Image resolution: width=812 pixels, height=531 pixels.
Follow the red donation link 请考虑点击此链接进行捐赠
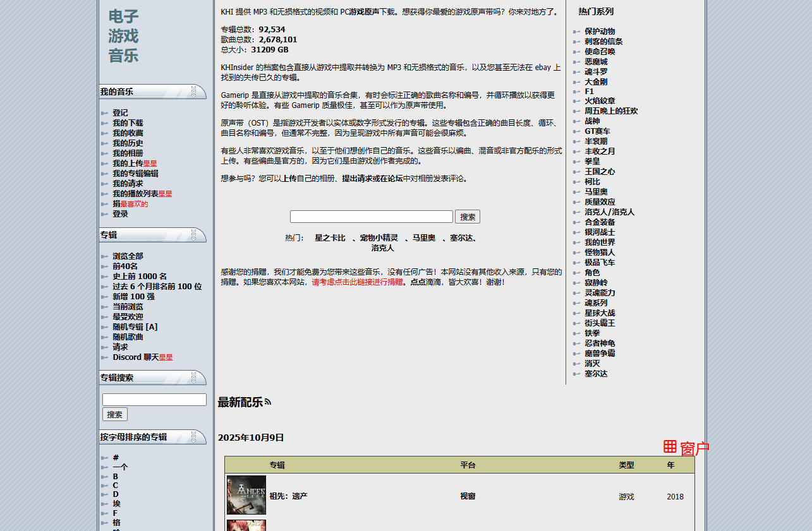pos(357,282)
